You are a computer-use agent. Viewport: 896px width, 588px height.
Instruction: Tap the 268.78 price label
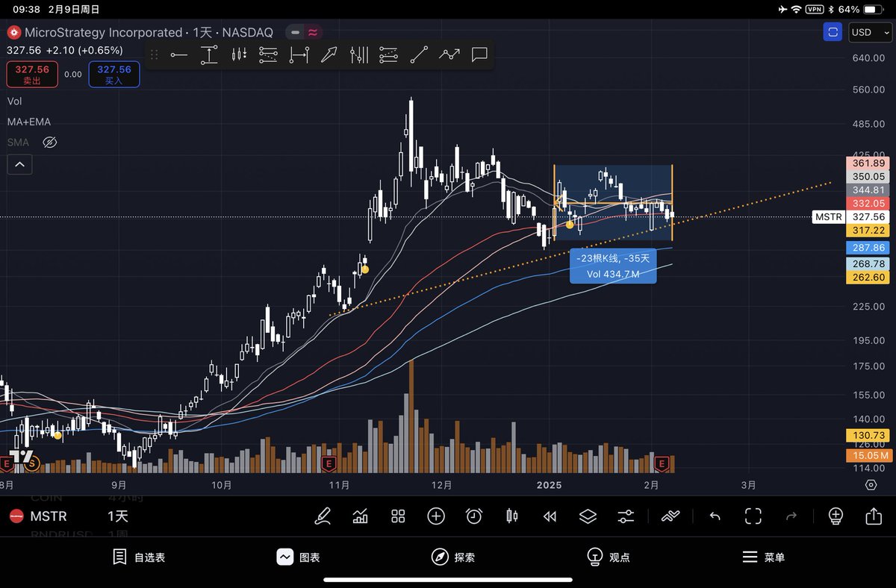[868, 264]
